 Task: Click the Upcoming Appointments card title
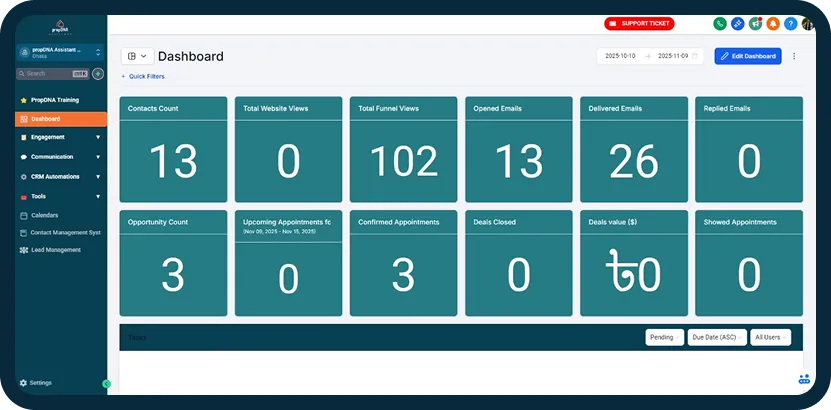tap(287, 222)
